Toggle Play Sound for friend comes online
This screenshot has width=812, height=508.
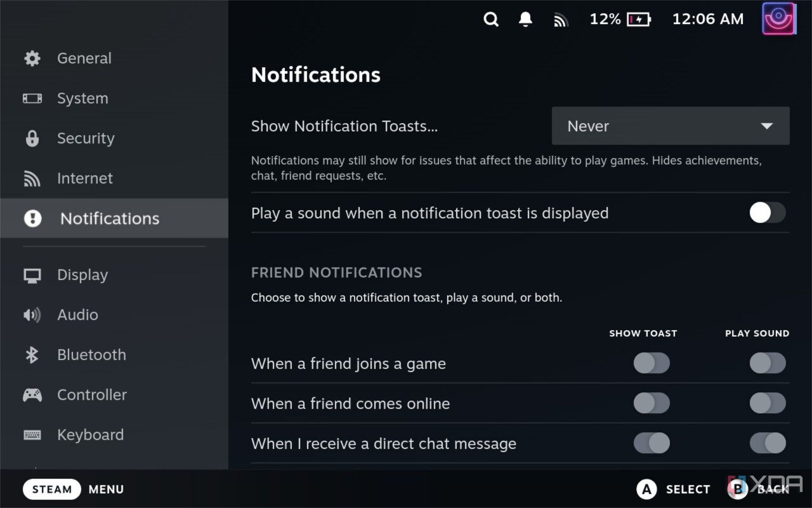pos(766,403)
